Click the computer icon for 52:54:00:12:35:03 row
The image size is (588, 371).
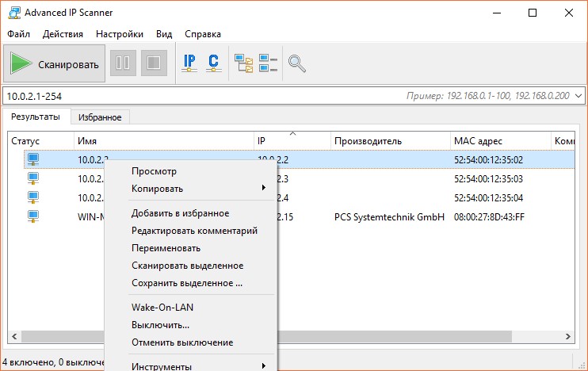33,178
